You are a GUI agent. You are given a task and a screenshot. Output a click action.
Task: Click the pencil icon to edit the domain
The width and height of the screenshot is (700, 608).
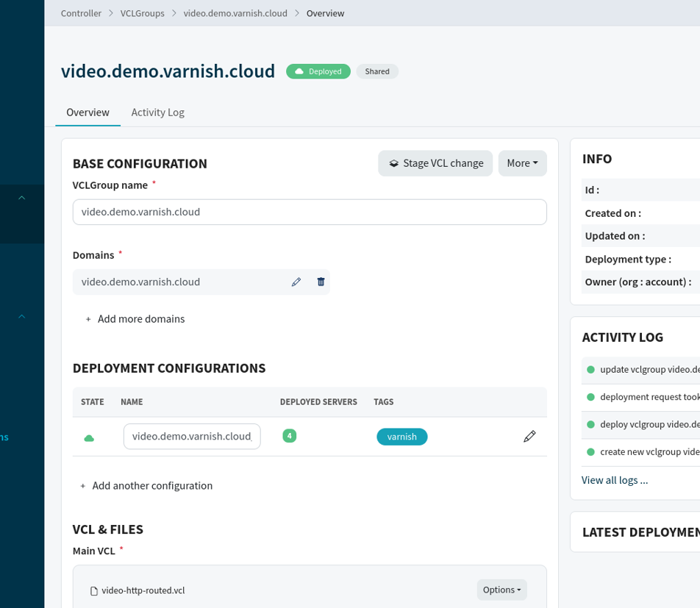tap(296, 282)
